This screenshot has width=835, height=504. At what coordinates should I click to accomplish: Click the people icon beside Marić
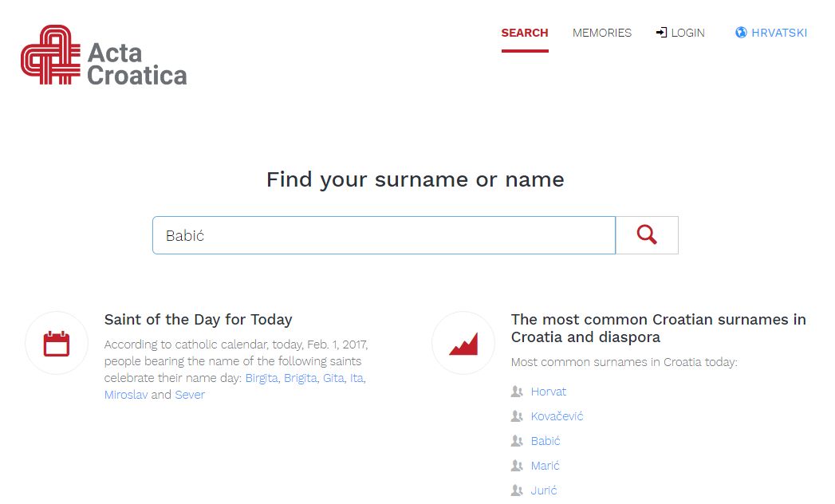(x=517, y=466)
